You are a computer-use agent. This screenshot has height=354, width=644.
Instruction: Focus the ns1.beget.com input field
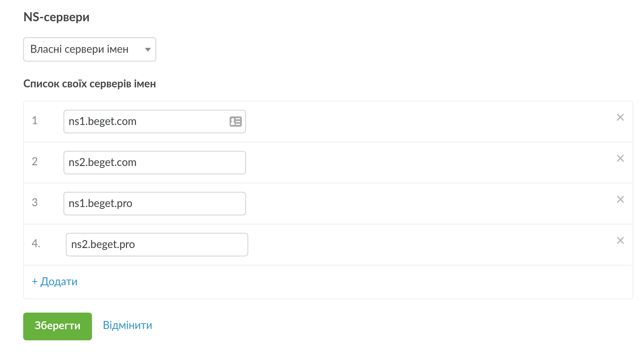click(x=146, y=122)
